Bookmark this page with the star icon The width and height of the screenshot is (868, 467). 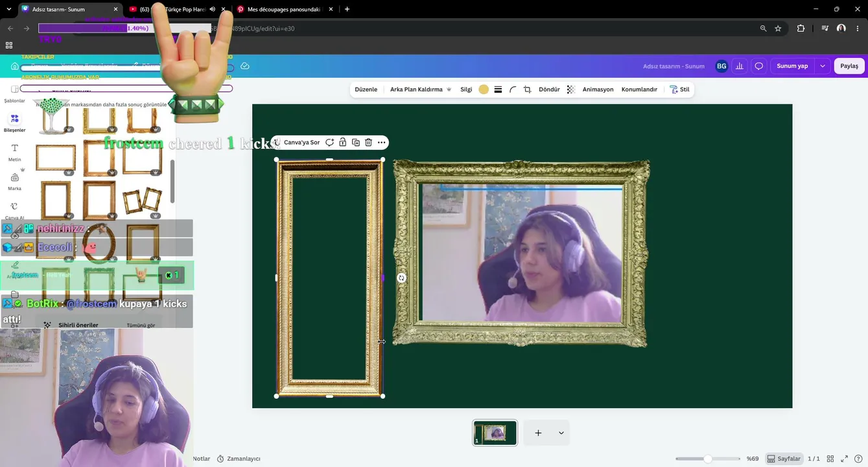(x=778, y=29)
